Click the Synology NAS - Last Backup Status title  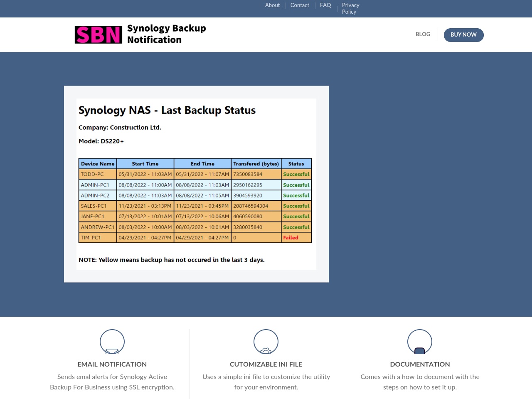click(x=167, y=110)
